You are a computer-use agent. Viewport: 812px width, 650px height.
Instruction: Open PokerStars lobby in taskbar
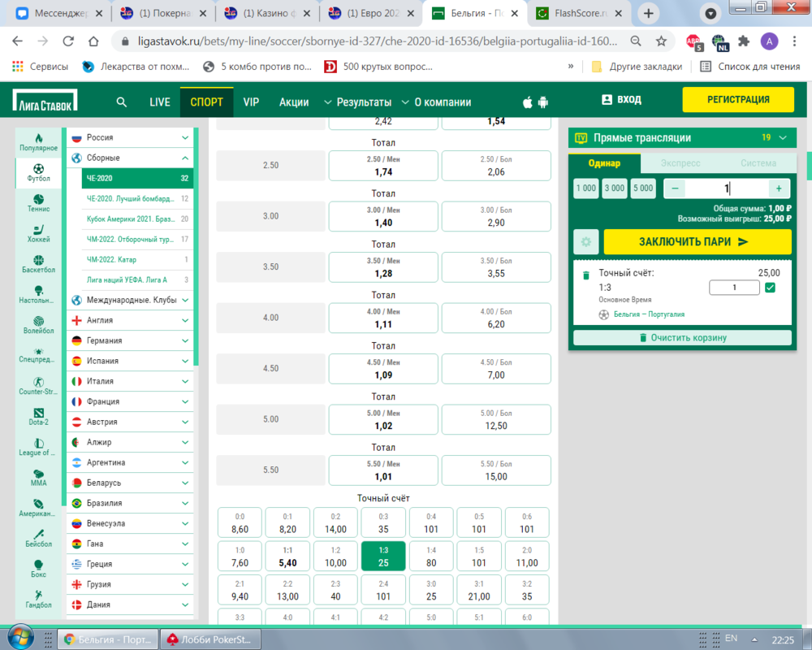click(x=210, y=639)
